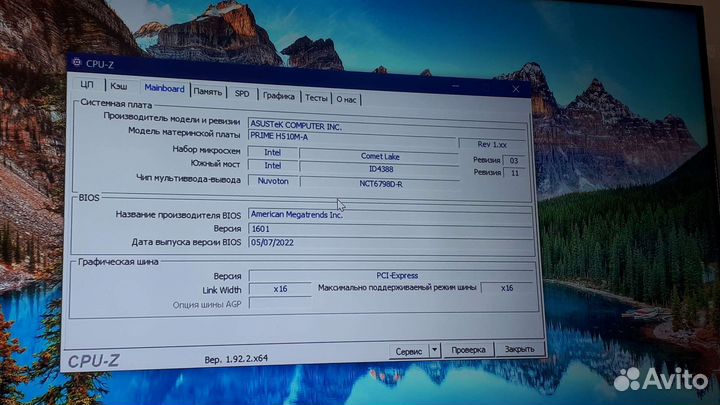Click the maximum supported x16 value

click(507, 288)
